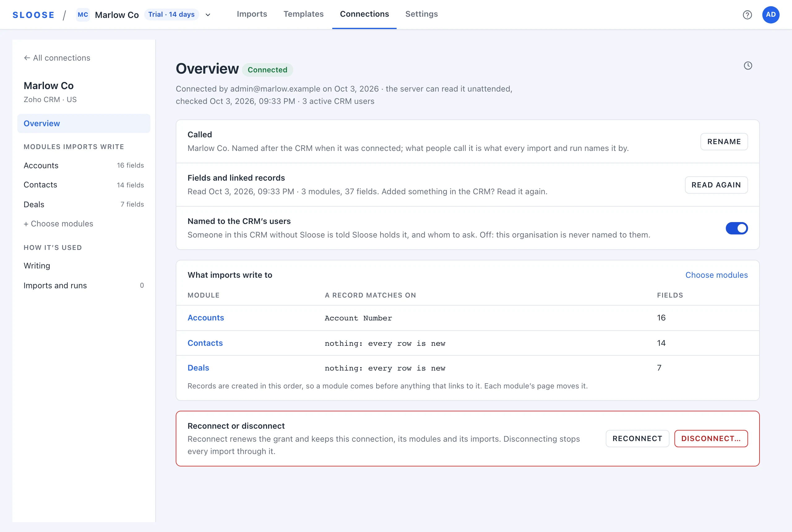Viewport: 792px width, 532px height.
Task: Click the Read Again button
Action: click(716, 185)
